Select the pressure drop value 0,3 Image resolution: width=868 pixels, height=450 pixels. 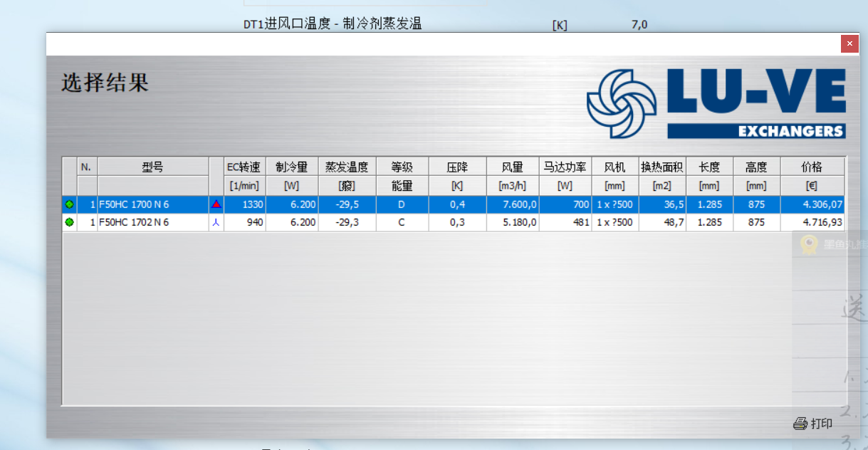[458, 222]
